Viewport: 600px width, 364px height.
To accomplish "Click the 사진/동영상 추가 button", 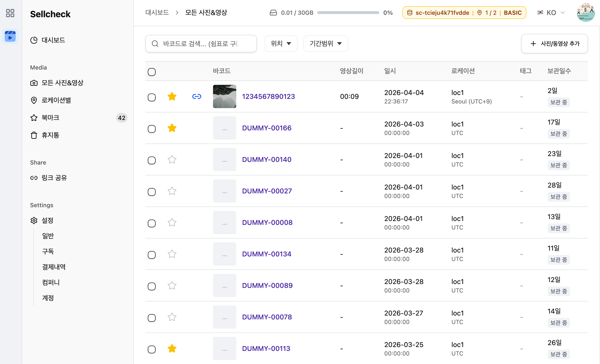I will [x=554, y=44].
